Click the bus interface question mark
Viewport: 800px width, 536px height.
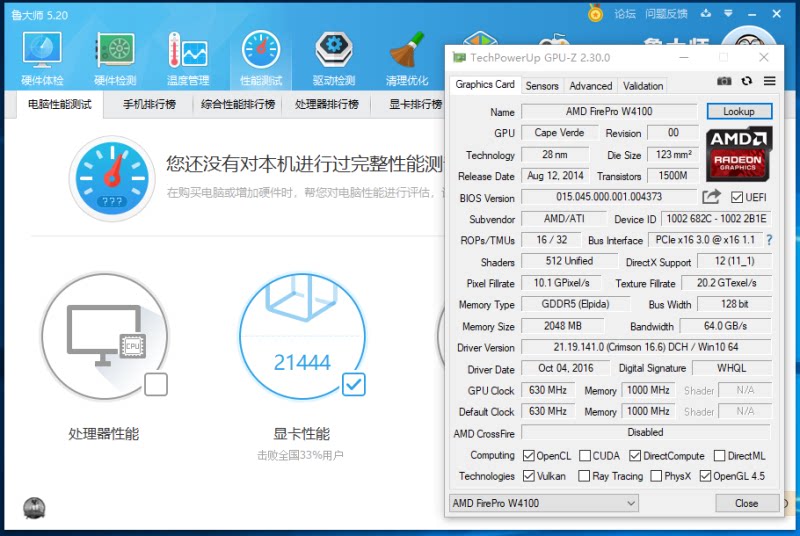769,240
